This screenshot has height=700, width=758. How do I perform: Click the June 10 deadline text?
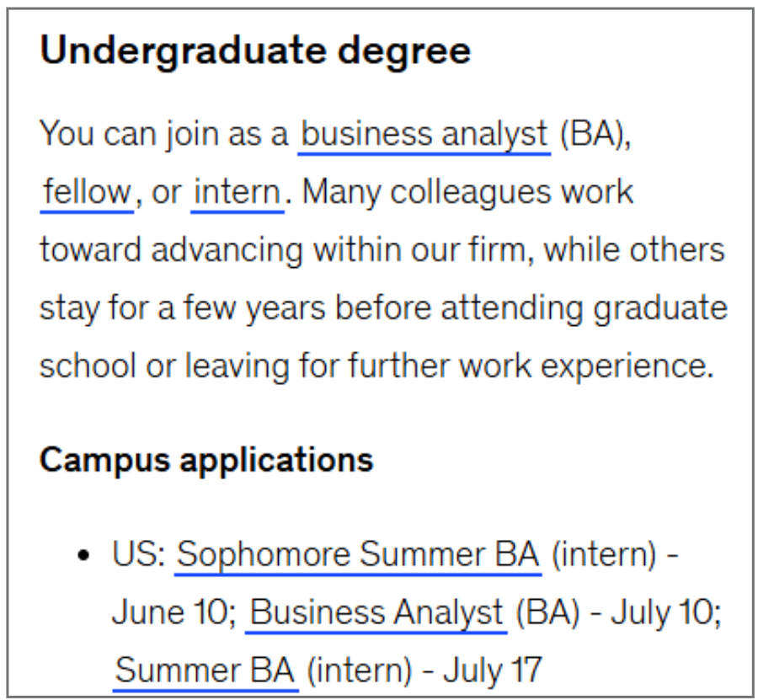pyautogui.click(x=169, y=612)
